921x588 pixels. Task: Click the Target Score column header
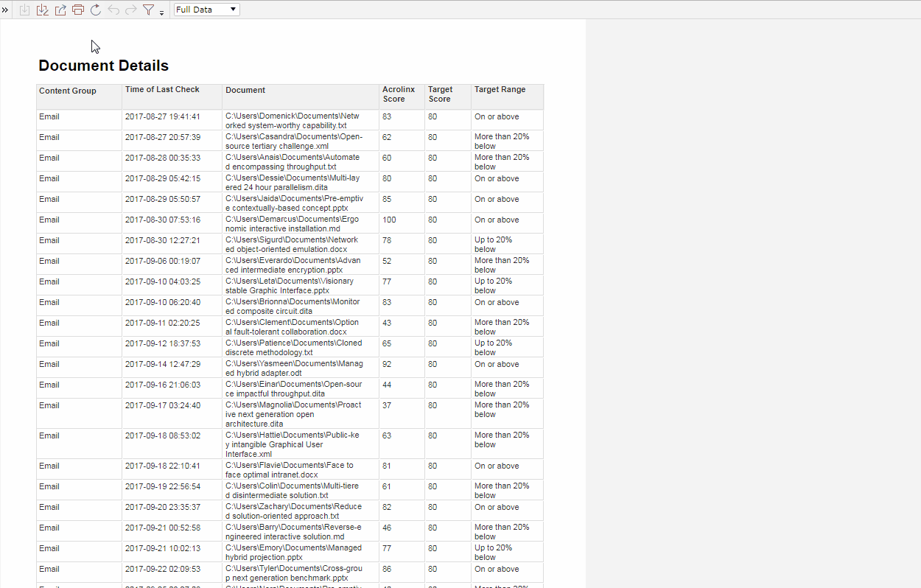click(440, 94)
